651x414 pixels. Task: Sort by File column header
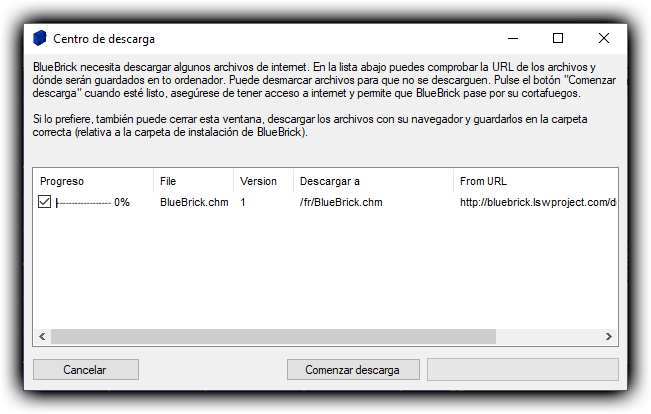(193, 181)
